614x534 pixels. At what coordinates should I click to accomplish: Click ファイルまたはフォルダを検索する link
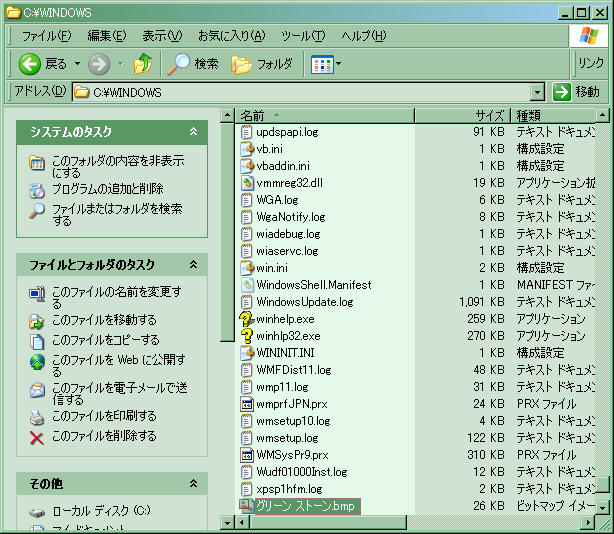(x=117, y=215)
